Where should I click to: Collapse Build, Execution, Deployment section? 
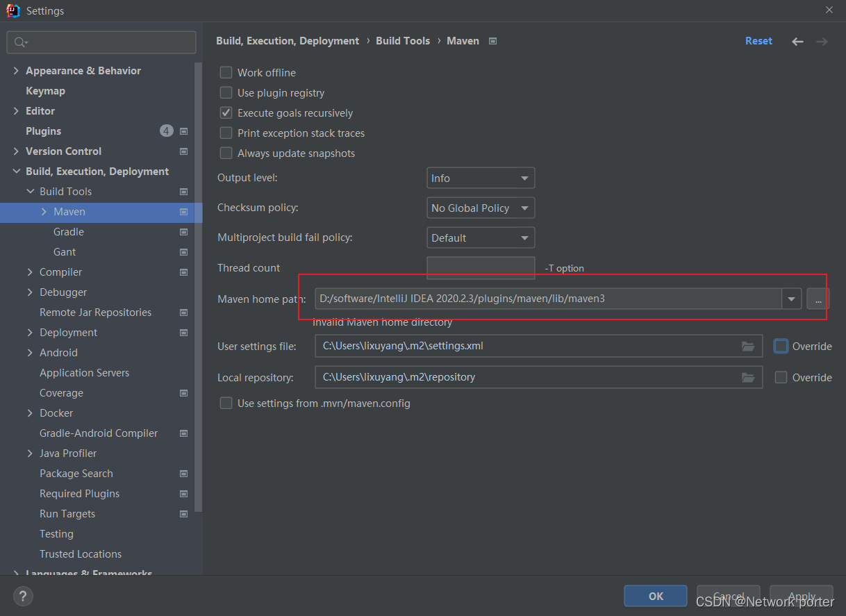pyautogui.click(x=16, y=172)
